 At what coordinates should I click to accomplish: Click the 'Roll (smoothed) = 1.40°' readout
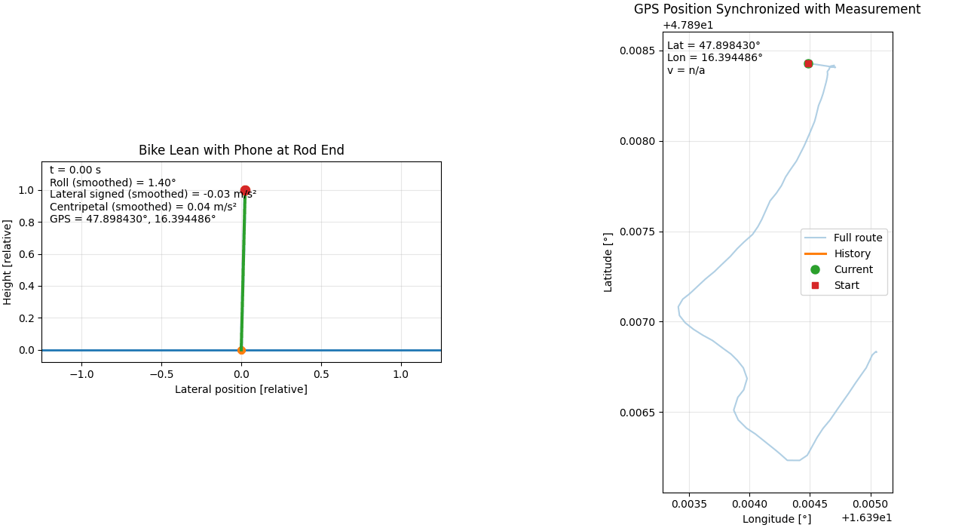(113, 183)
